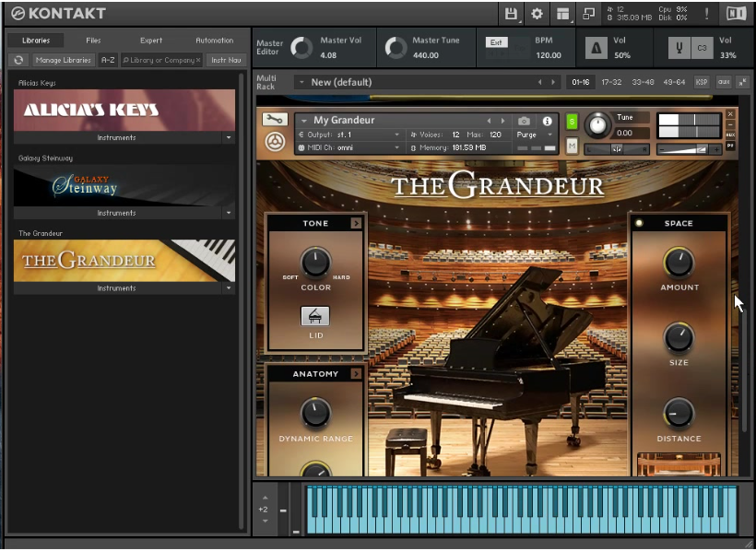Refresh the libraries list
Image resolution: width=756 pixels, height=551 pixels.
pyautogui.click(x=18, y=60)
